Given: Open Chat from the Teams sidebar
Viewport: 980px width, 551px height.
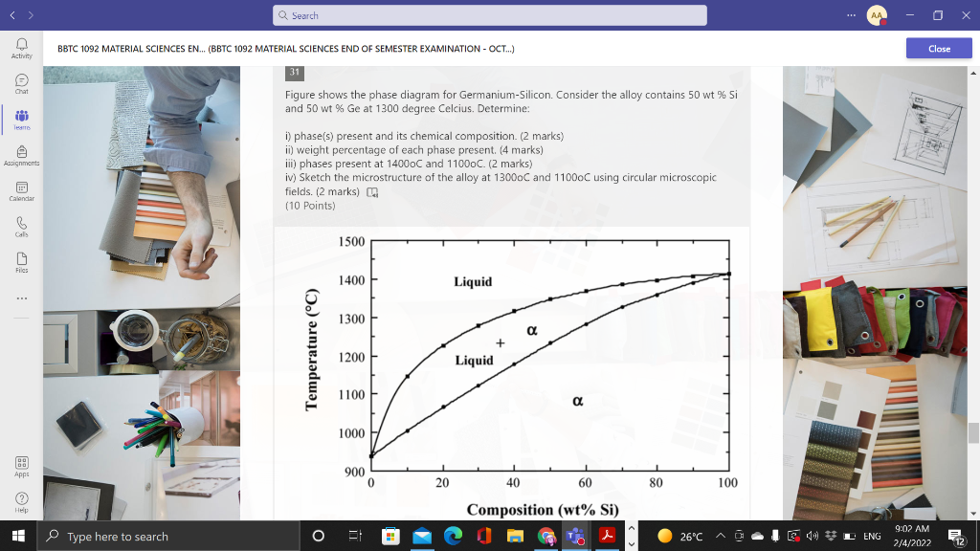Looking at the screenshot, I should coord(21,86).
